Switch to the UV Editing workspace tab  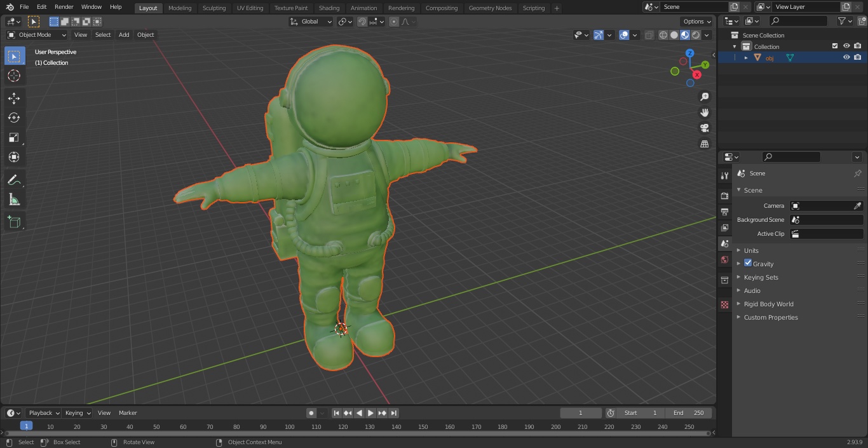pyautogui.click(x=250, y=8)
